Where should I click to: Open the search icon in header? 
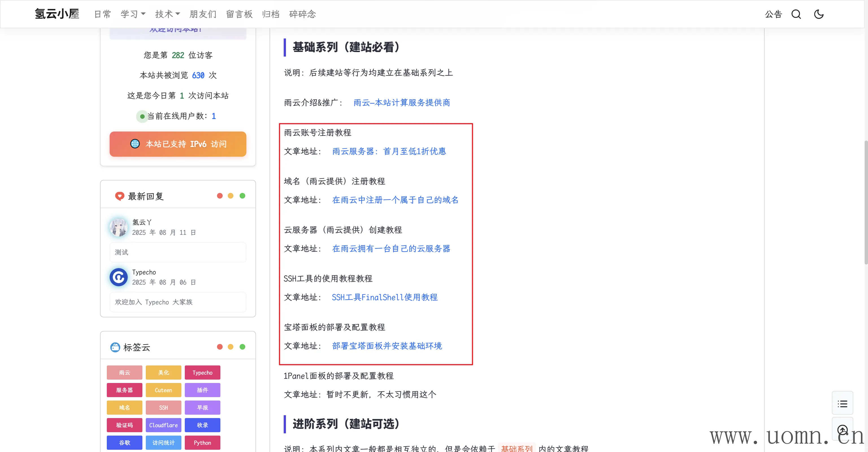click(796, 14)
